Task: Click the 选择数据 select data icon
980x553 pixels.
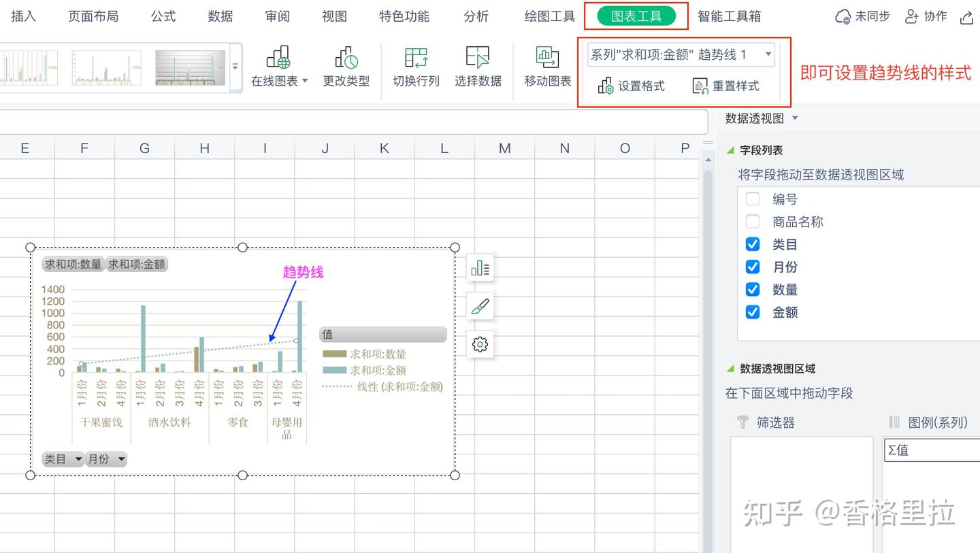Action: point(478,58)
